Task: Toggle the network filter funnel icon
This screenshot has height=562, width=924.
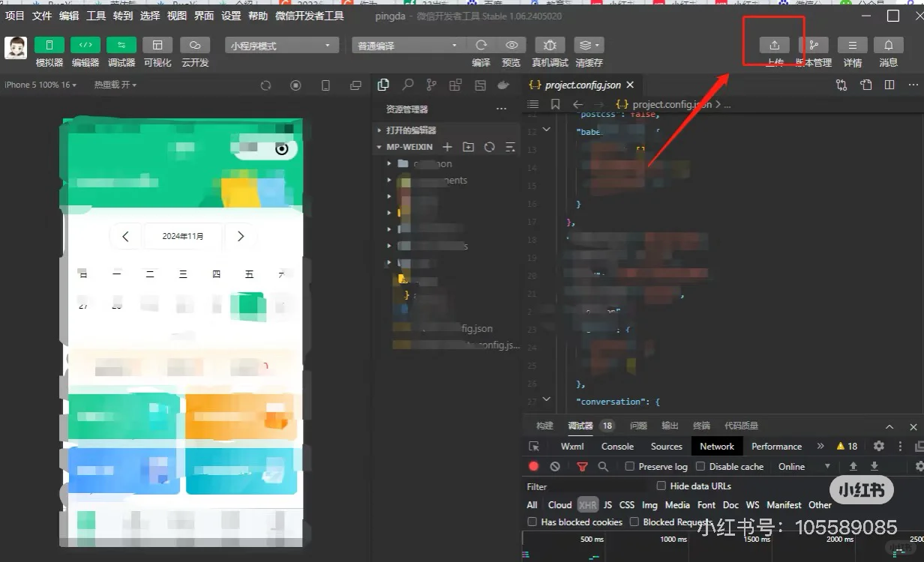Action: point(582,466)
